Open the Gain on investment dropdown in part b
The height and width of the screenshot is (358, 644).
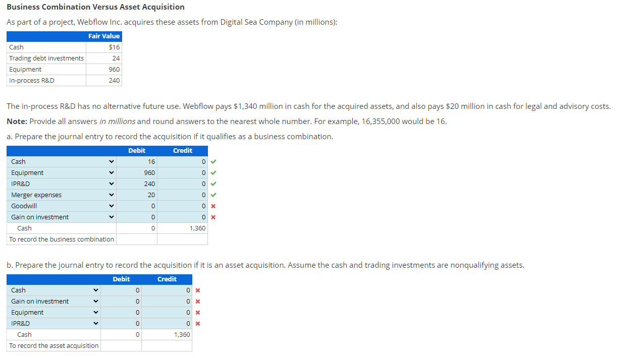(x=54, y=302)
